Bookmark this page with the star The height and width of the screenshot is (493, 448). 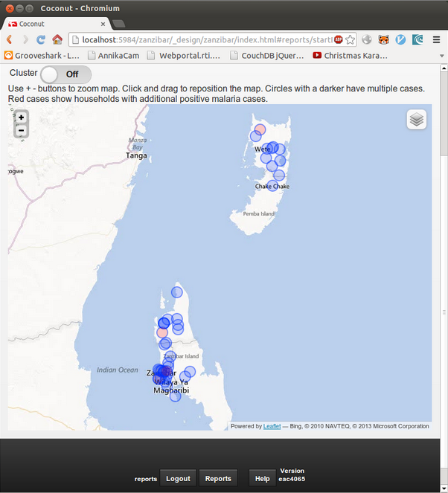coord(350,39)
